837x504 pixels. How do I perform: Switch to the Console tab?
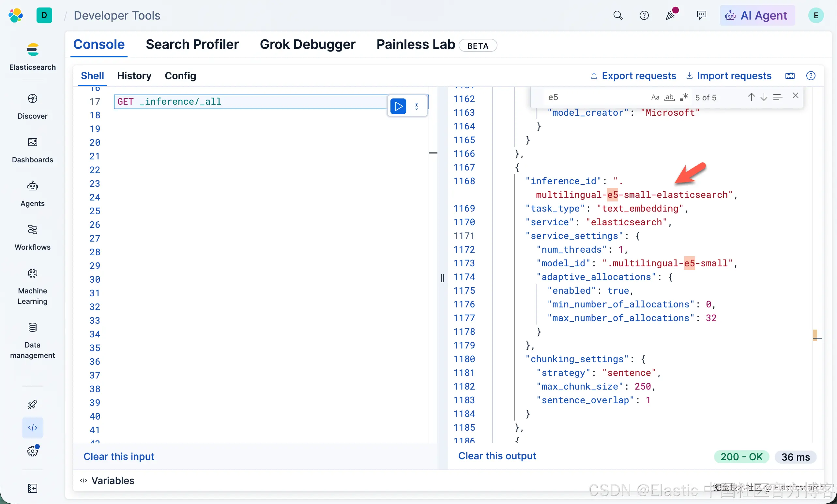coord(99,44)
